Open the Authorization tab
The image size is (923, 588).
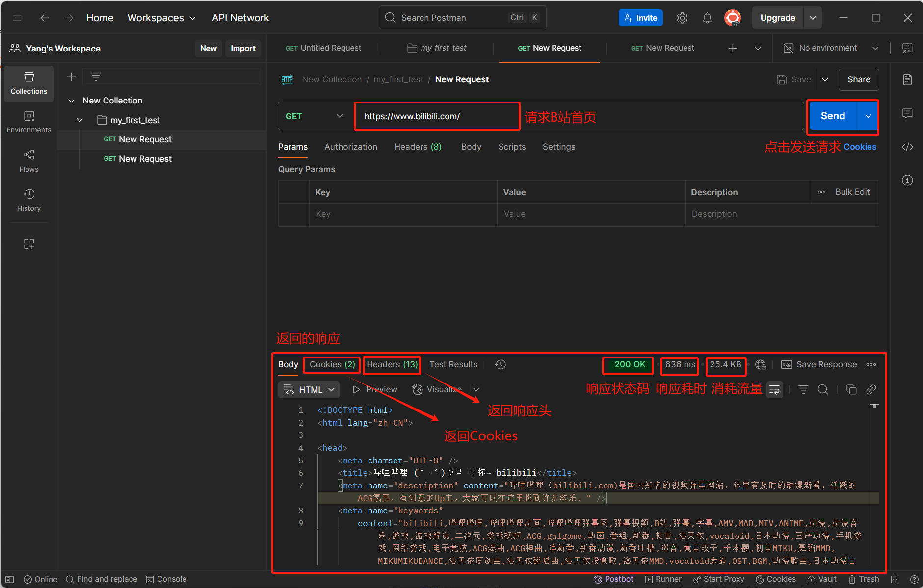pos(351,147)
